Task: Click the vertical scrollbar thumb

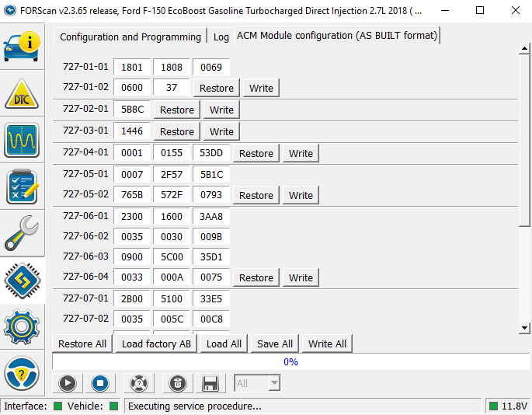Action: pyautogui.click(x=524, y=140)
